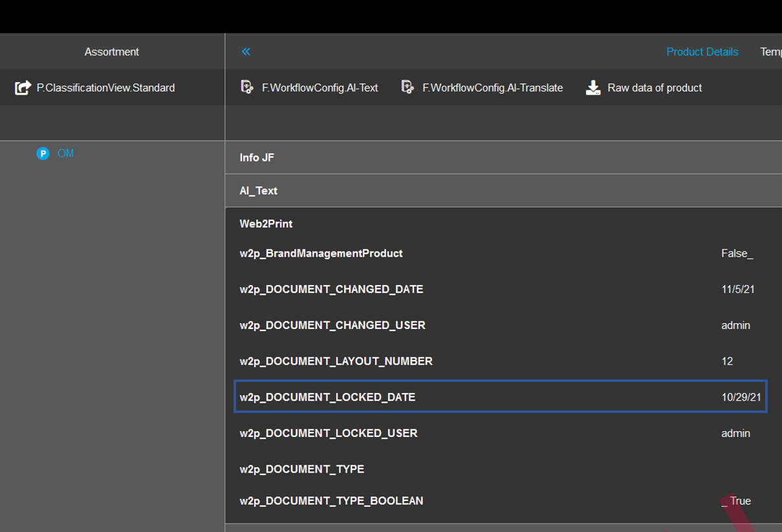Screen dimensions: 782x532
Task: Expand the Info JF section
Action: point(257,158)
